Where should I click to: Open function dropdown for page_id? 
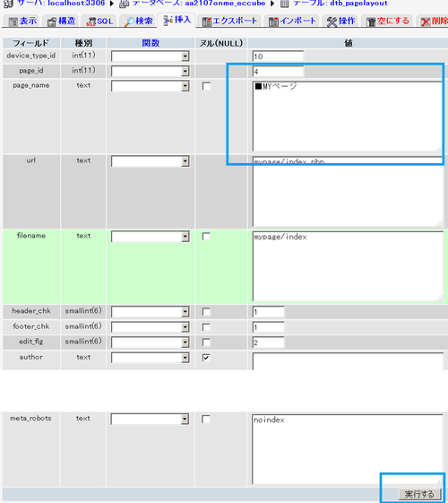point(151,71)
